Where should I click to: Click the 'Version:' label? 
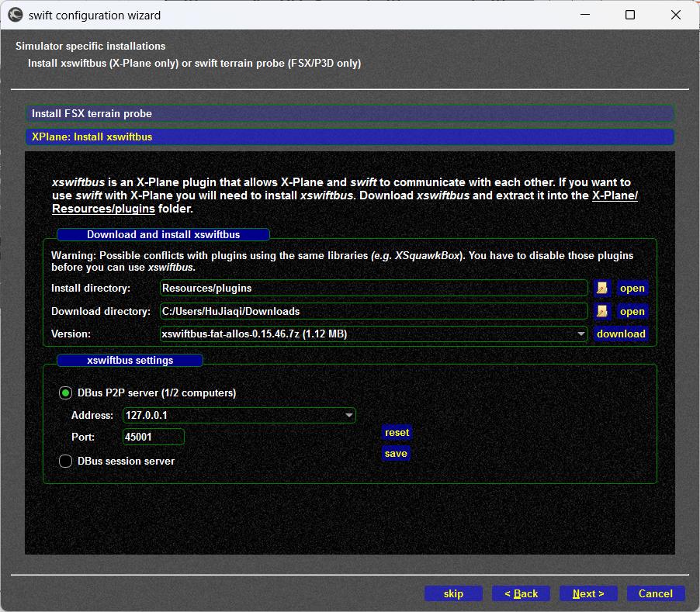pos(71,334)
